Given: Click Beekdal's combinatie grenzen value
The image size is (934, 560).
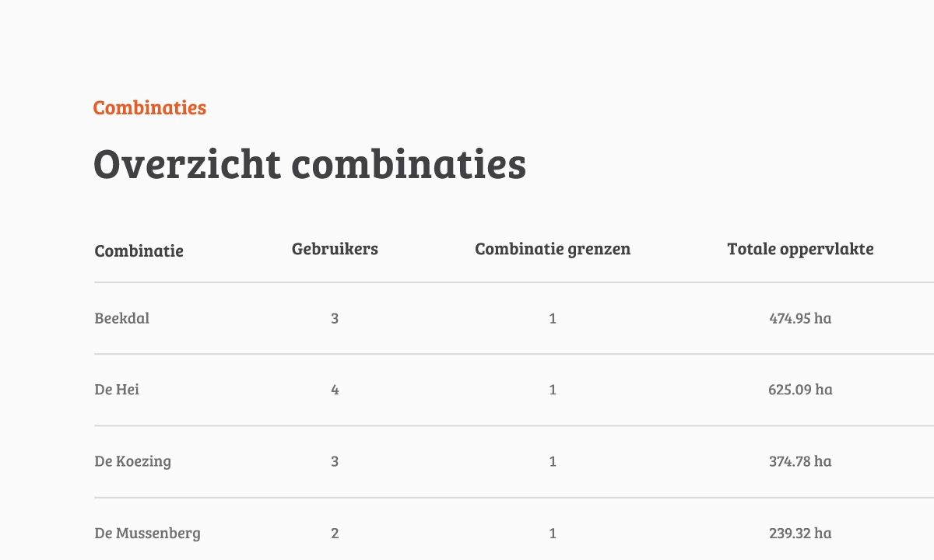Looking at the screenshot, I should pyautogui.click(x=553, y=318).
